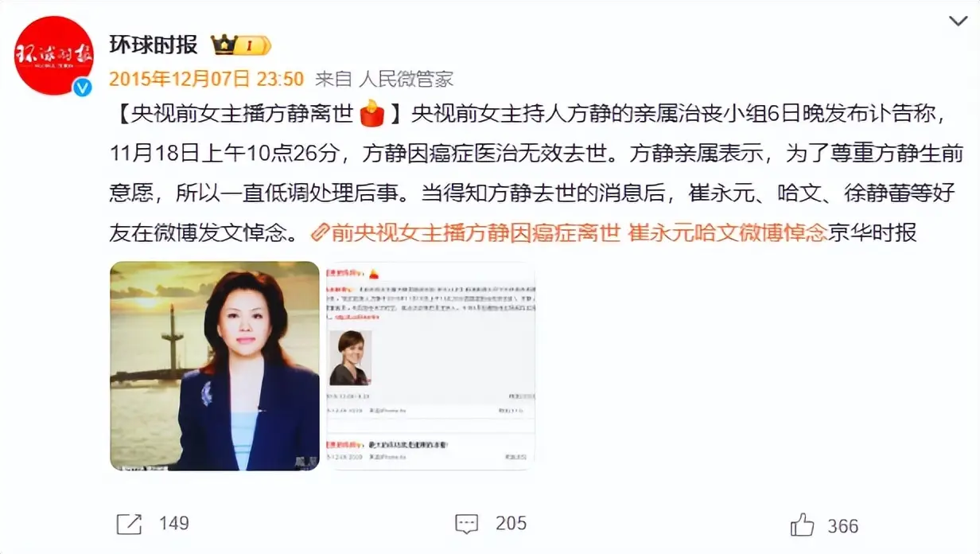Open the 环球时报 account name
This screenshot has height=554, width=980.
coord(153,45)
